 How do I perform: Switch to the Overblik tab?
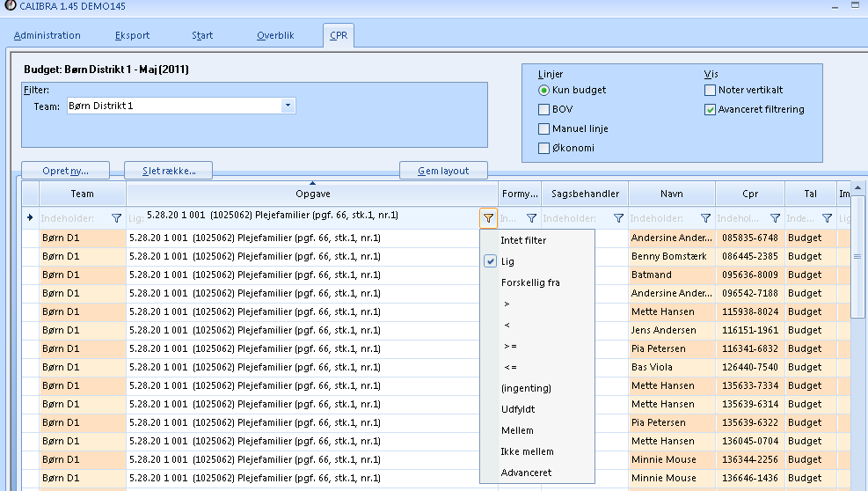275,36
